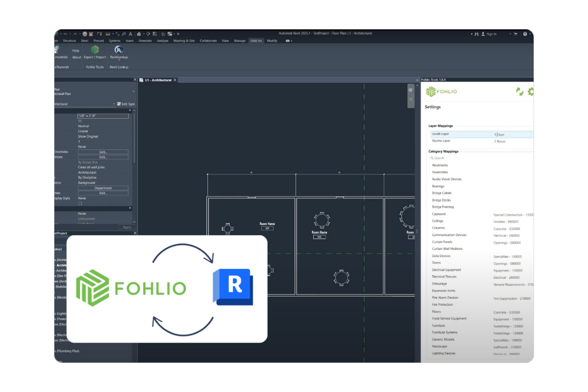
Task: Open the floor plan selector dropdown in Properties
Action: coord(134,91)
